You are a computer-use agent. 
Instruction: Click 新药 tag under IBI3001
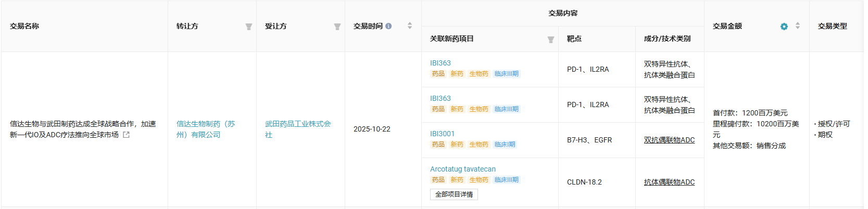(457, 145)
